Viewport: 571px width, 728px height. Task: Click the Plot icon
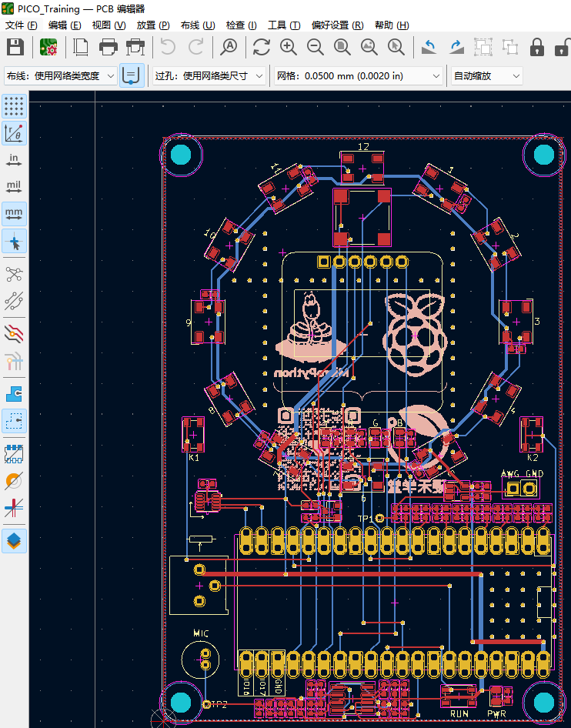click(x=135, y=47)
